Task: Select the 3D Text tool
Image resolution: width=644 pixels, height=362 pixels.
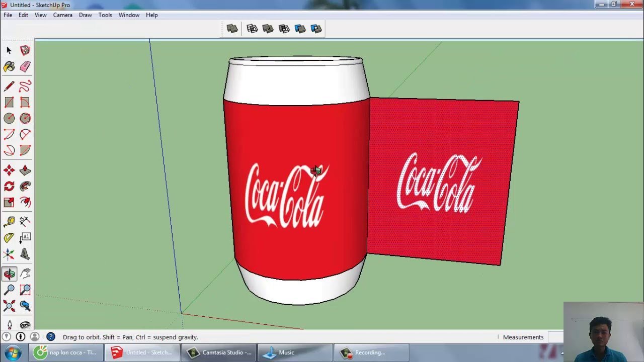Action: (x=25, y=254)
